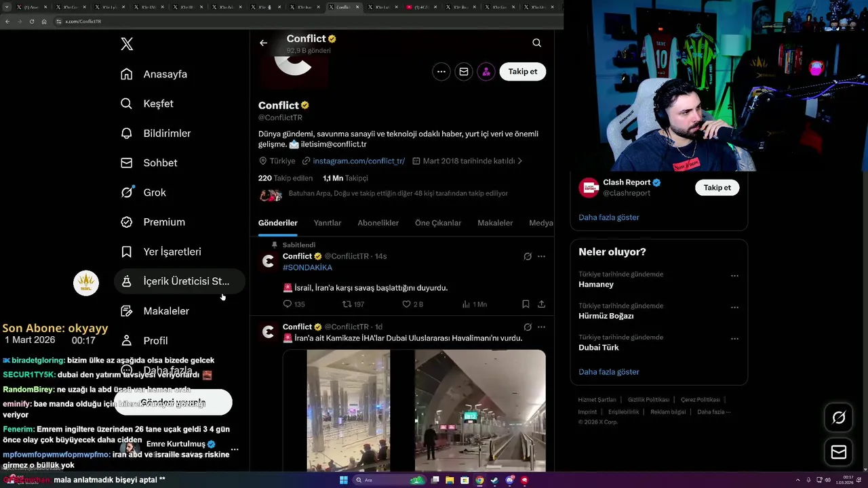
Task: Click the X logo in sidebar
Action: click(x=127, y=44)
